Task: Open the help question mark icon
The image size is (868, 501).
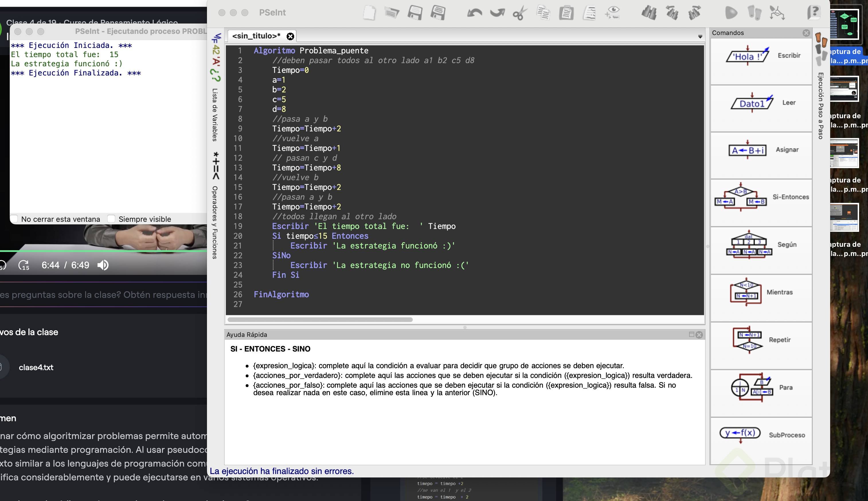Action: point(814,13)
